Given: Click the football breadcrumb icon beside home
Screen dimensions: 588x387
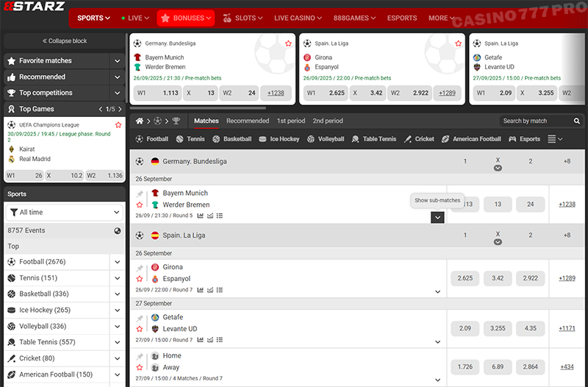Looking at the screenshot, I should coord(157,121).
